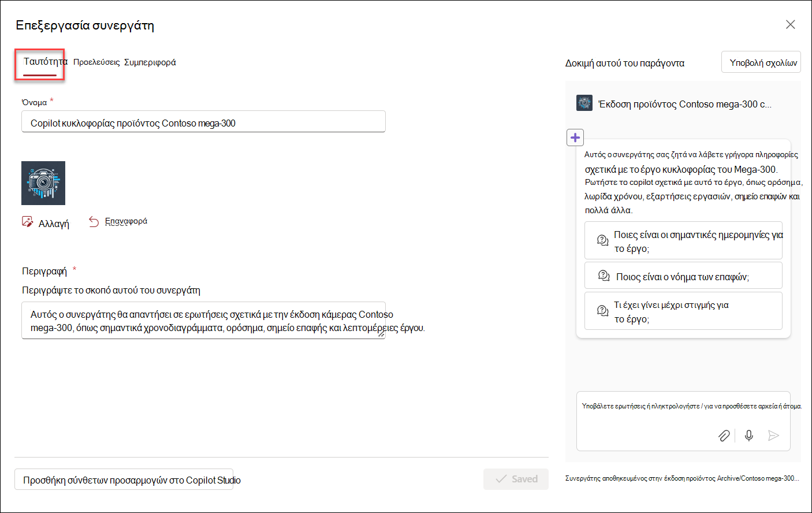Click the Επαναφορά label to reset the image
This screenshot has width=812, height=513.
pyautogui.click(x=126, y=221)
